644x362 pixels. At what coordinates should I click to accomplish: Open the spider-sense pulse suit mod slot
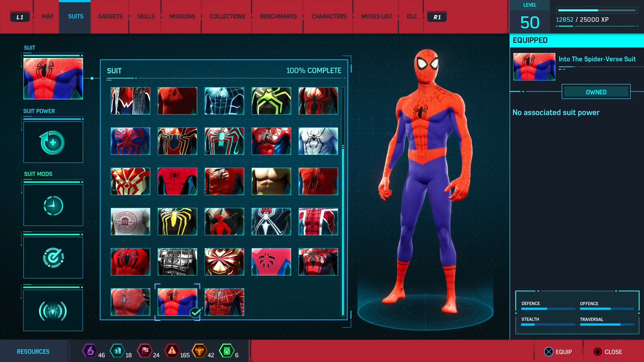53,310
